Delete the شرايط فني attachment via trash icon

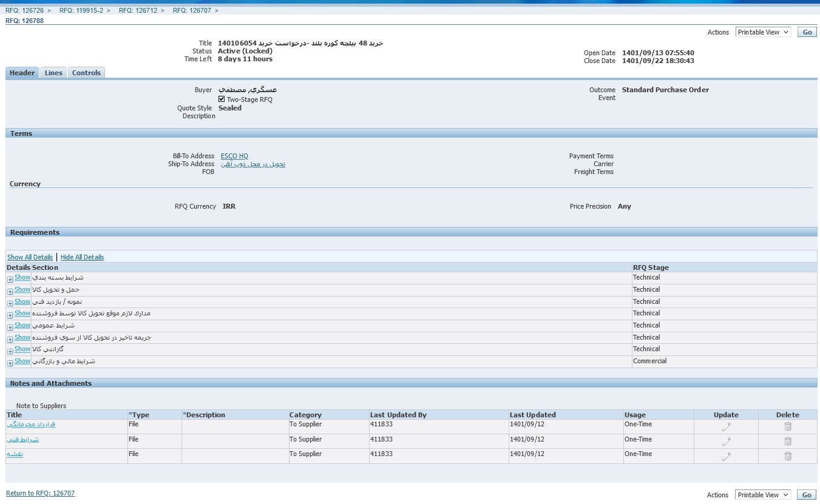click(x=788, y=441)
